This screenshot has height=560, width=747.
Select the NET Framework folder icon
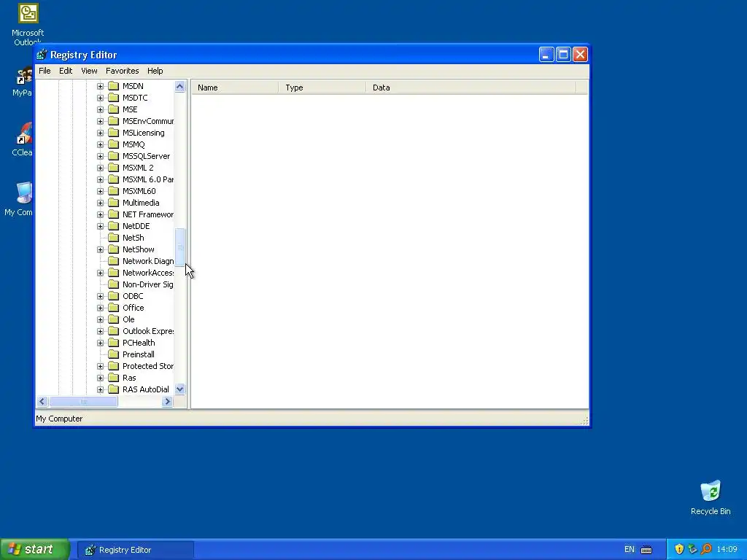tap(113, 214)
